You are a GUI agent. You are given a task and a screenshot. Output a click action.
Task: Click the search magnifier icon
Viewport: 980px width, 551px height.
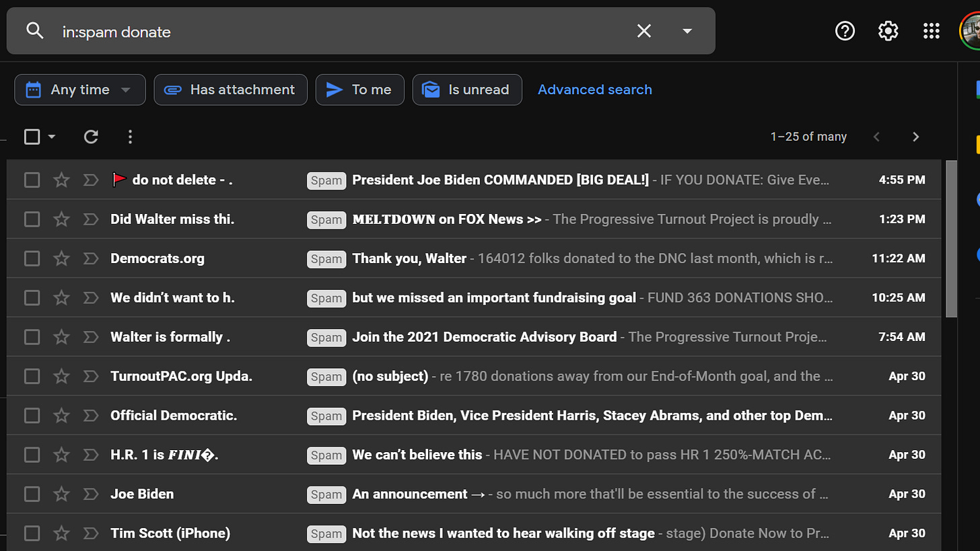coord(34,31)
